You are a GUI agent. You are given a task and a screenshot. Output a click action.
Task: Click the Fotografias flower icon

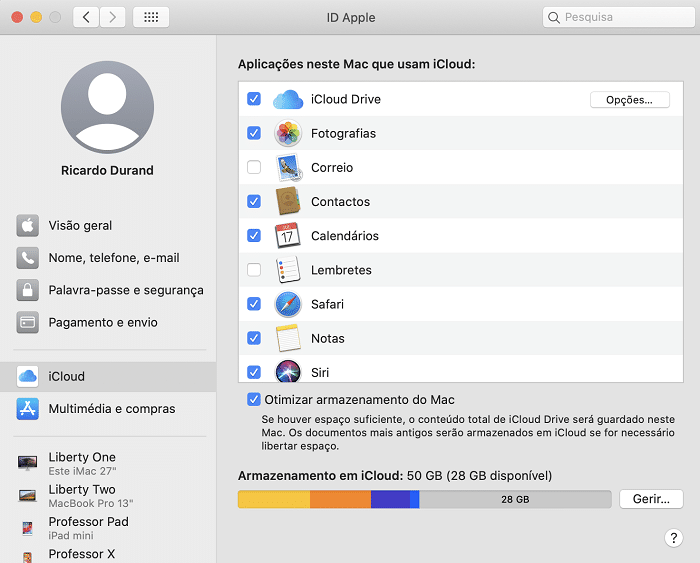point(288,133)
